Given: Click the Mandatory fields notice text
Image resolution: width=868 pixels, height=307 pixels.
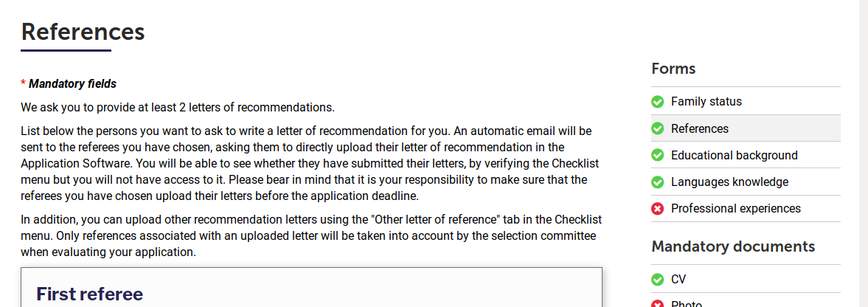Looking at the screenshot, I should [x=69, y=83].
